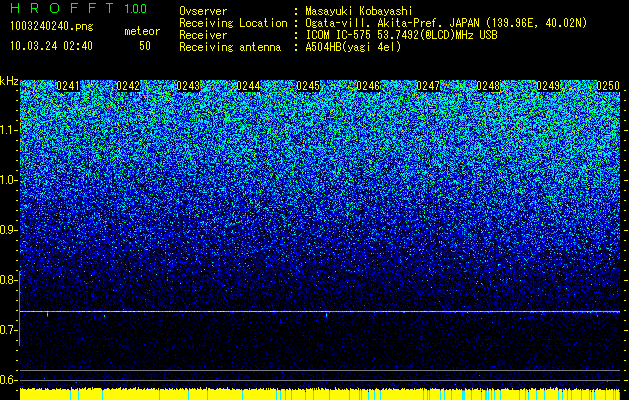
Task: Click the 0.8 frequency axis label
Action: click(x=8, y=280)
